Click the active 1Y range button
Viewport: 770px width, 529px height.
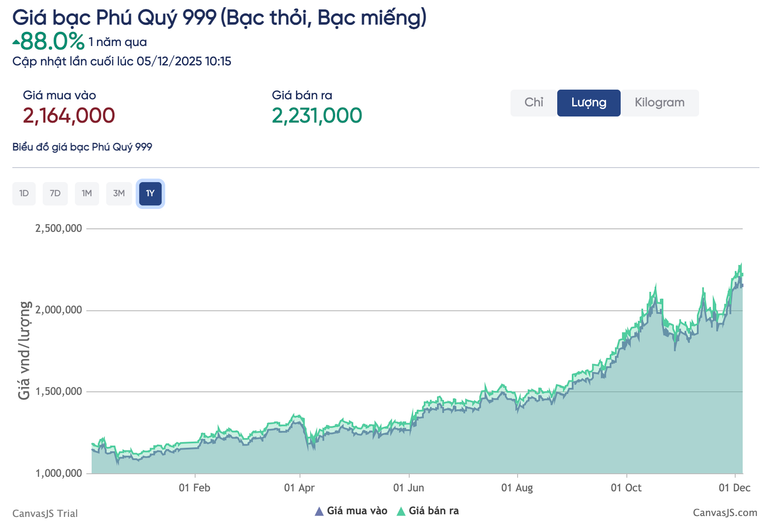(150, 193)
